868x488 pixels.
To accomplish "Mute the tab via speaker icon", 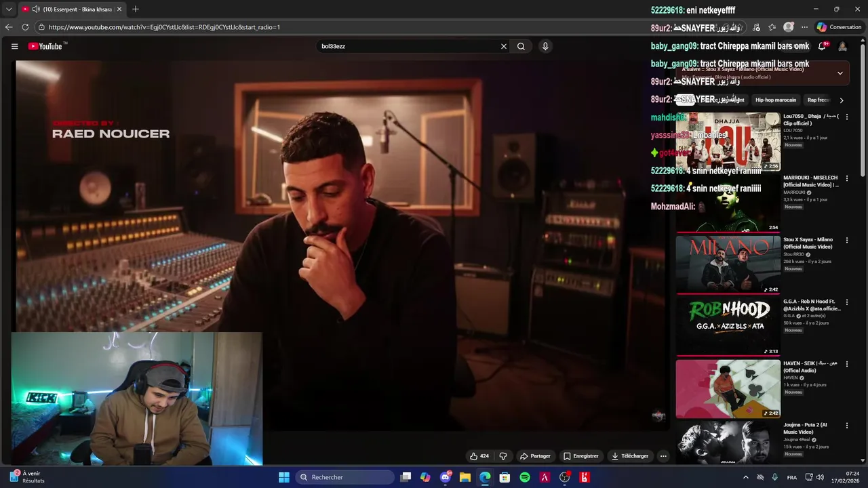I will pos(35,9).
